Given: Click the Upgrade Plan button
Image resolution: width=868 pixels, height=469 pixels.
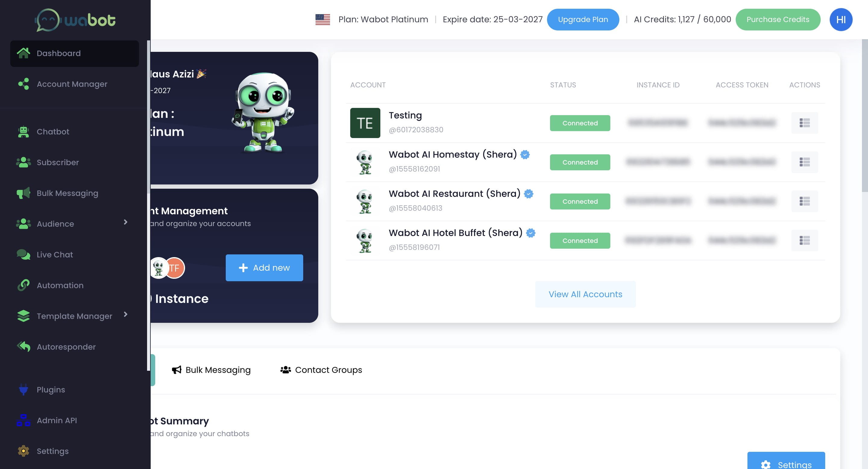Looking at the screenshot, I should click(583, 20).
